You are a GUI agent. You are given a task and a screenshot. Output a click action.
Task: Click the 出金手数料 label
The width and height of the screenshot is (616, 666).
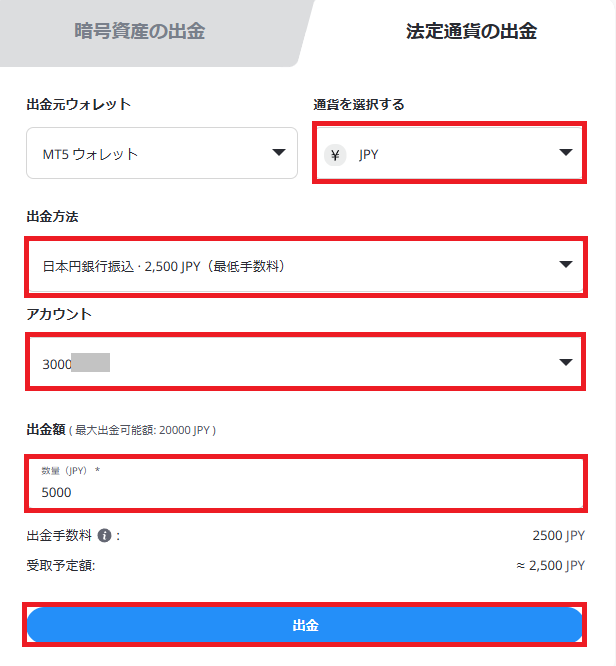tap(59, 536)
